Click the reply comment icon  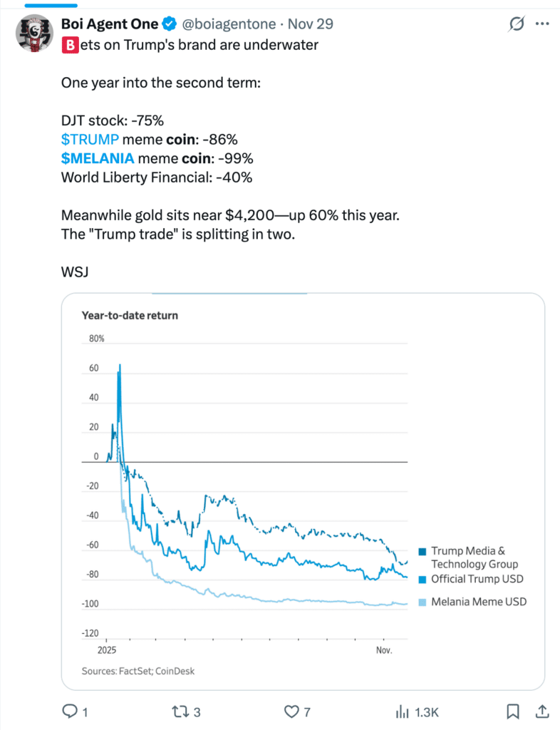coord(71,711)
